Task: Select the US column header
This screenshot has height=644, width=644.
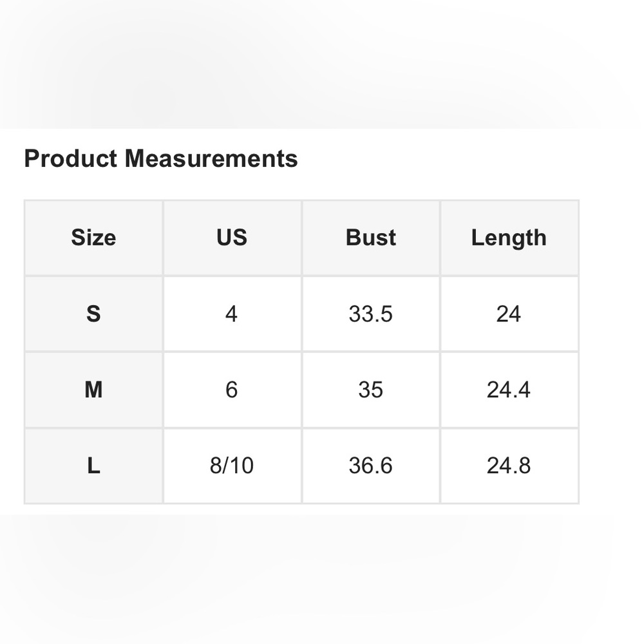Action: click(x=232, y=238)
